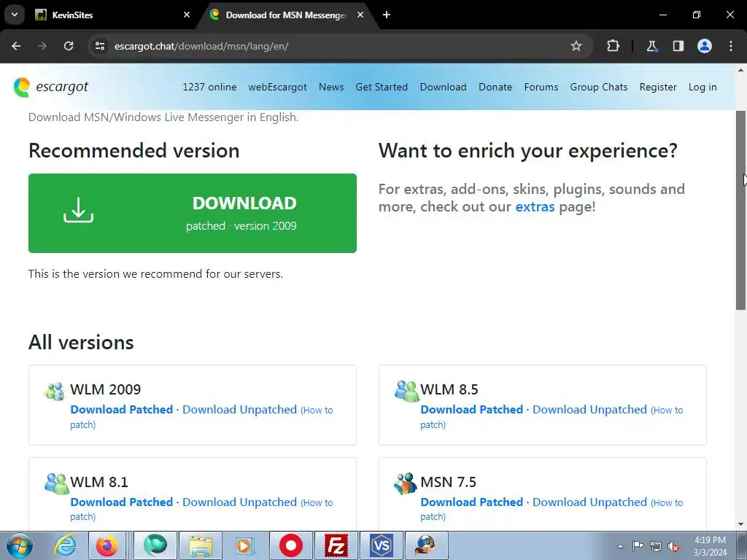Image resolution: width=747 pixels, height=560 pixels.
Task: Open the VS app taskbar icon
Action: point(381,545)
